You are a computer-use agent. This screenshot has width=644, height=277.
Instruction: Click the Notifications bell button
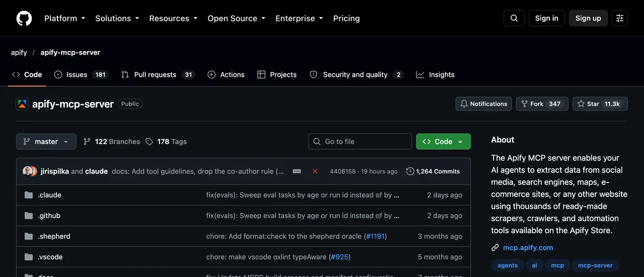click(x=484, y=104)
